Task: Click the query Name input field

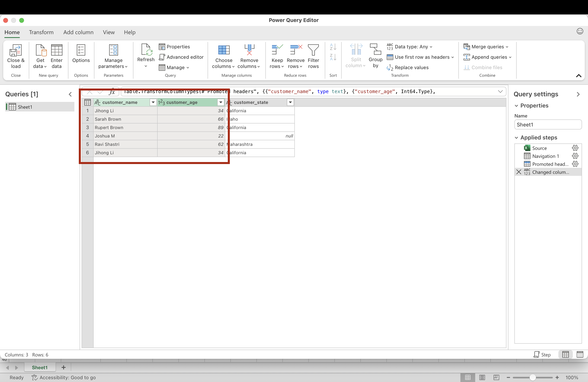Action: [548, 125]
